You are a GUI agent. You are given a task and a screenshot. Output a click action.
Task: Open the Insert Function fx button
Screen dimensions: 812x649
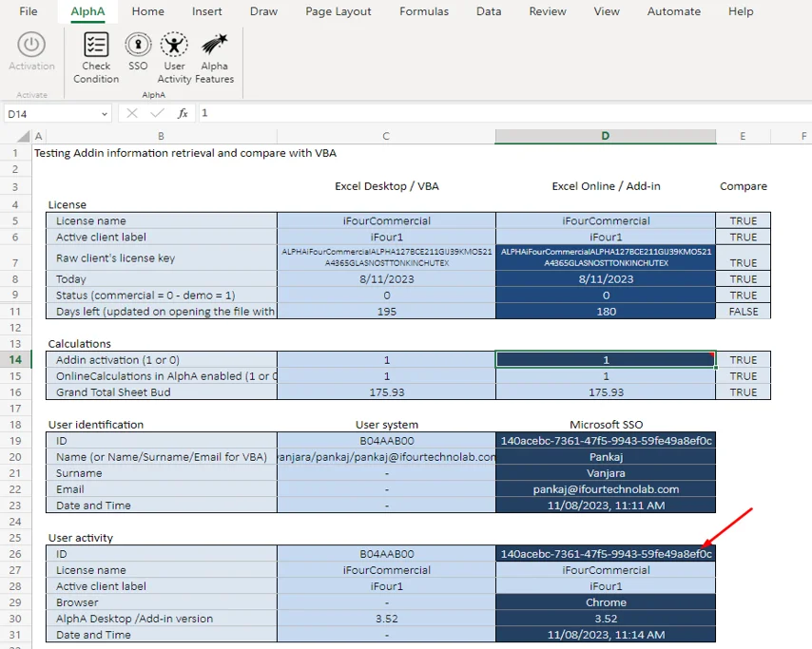183,113
